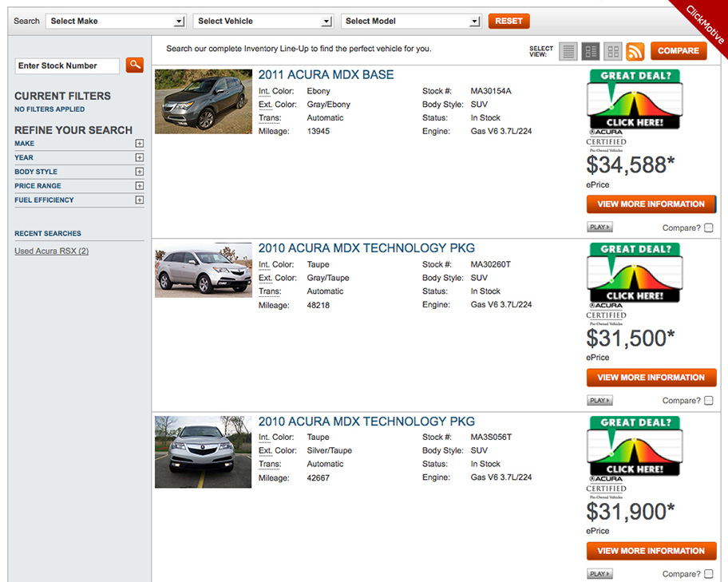Click Acura Certified logo on $31,900 listing
This screenshot has width=728, height=582.
[607, 487]
